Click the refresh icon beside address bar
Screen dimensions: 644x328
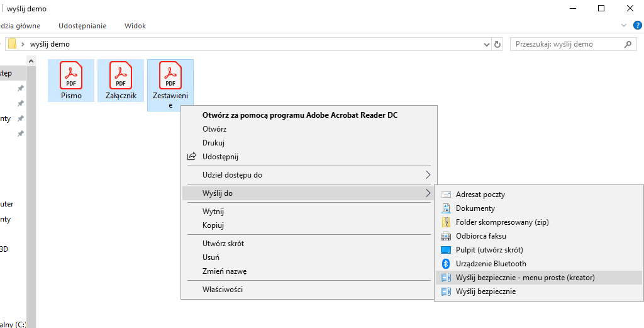click(x=497, y=45)
